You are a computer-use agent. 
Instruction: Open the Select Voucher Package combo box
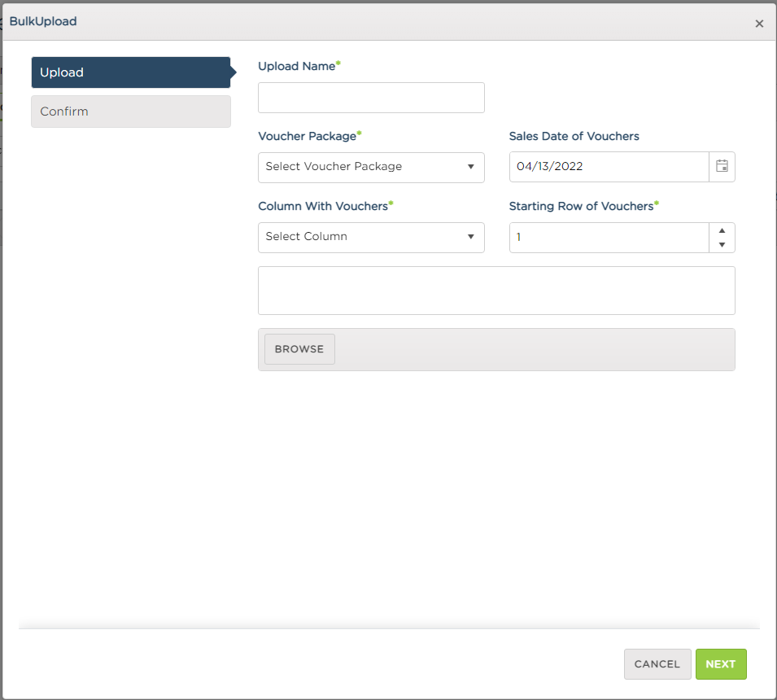[x=371, y=167]
